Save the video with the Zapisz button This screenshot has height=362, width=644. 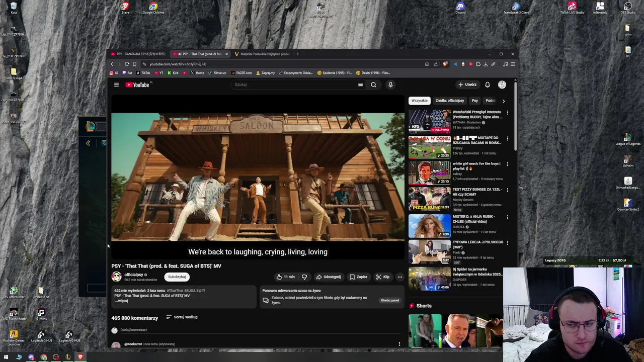pos(358,277)
